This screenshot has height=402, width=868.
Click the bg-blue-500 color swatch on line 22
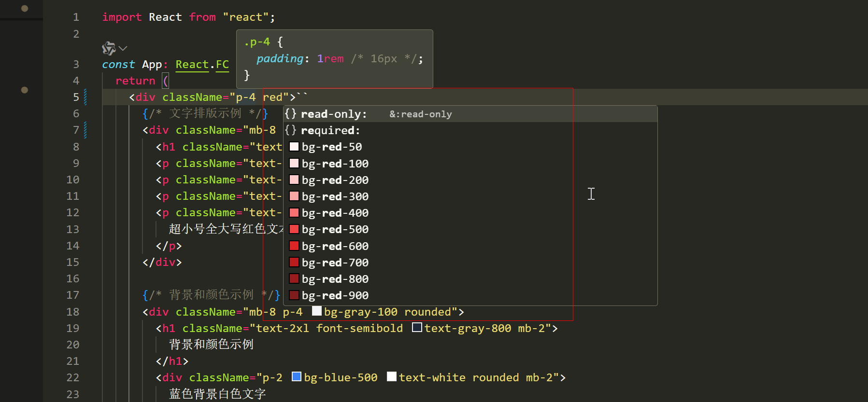coord(297,377)
